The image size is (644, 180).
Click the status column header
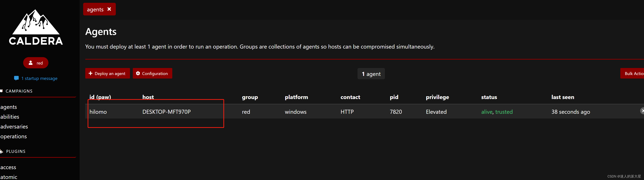(x=489, y=97)
